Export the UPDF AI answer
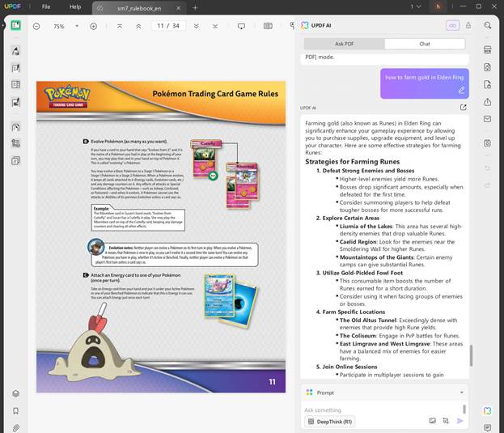This screenshot has height=433, width=504. coord(464,108)
